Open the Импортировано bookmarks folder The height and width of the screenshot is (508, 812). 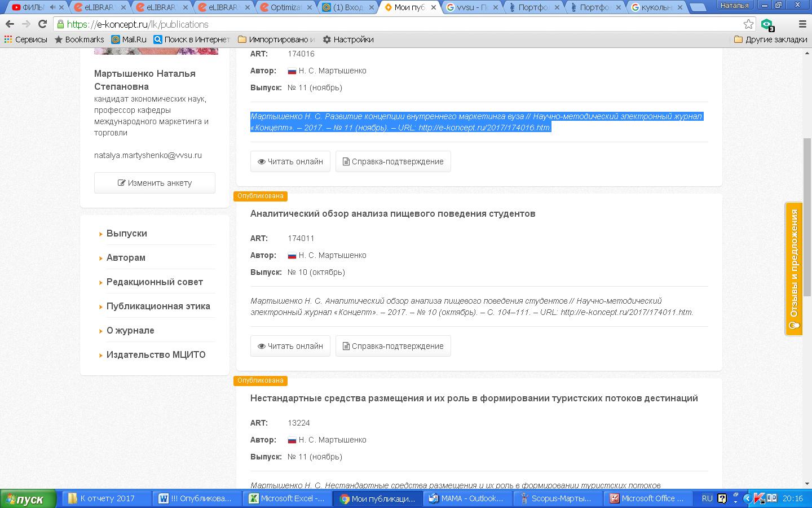(x=276, y=40)
